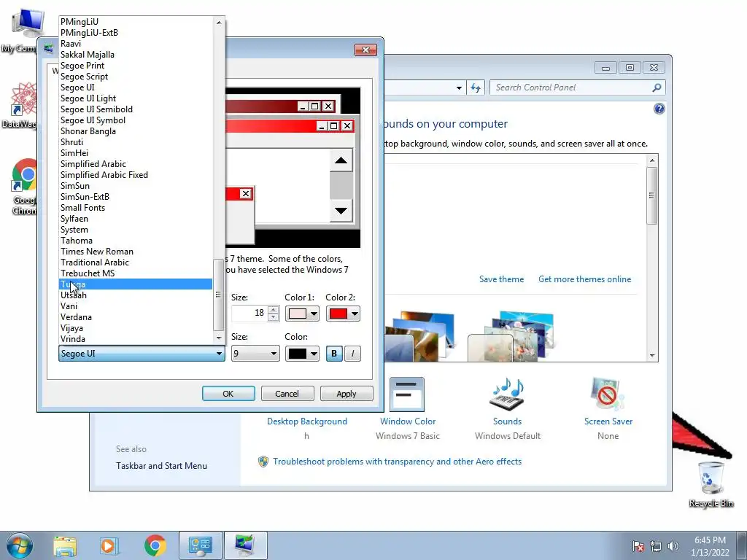Screen dimensions: 747x560
Task: Select Segoe UI Semibold font entry
Action: coord(135,109)
